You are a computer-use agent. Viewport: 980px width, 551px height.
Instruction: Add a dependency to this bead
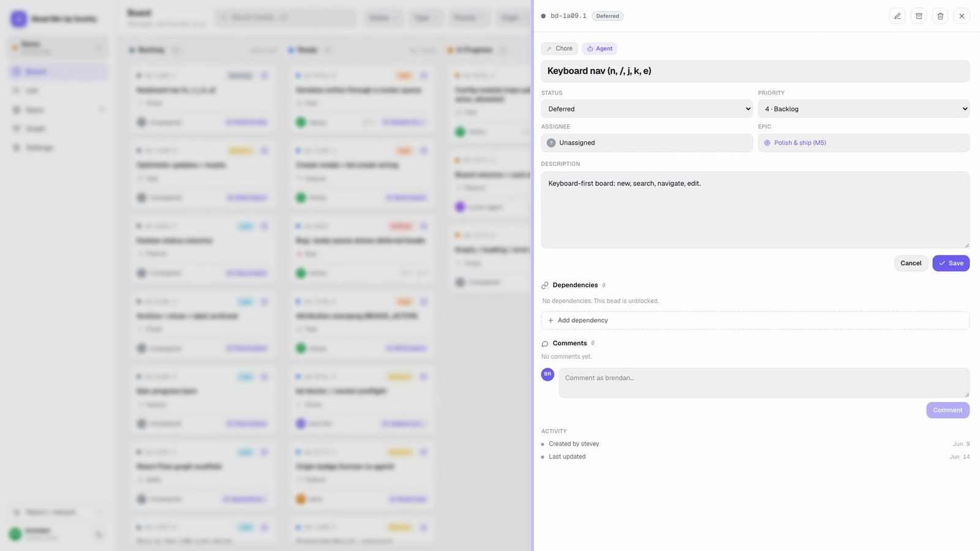(x=755, y=320)
